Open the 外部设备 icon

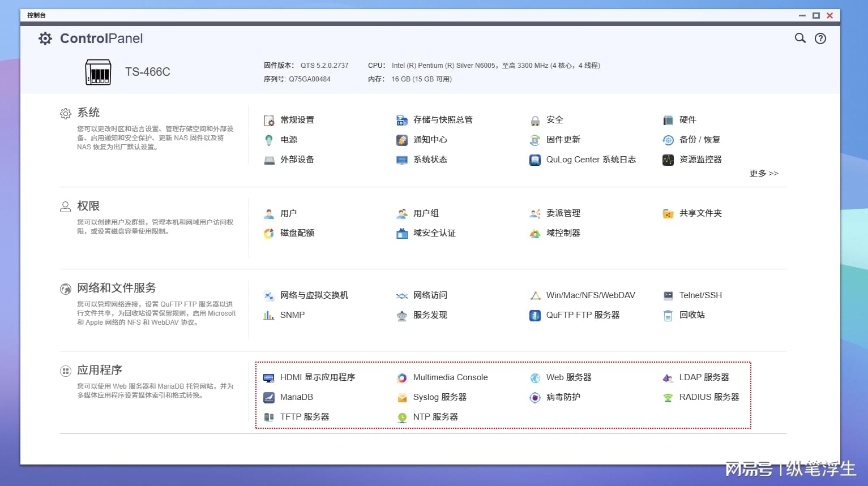point(269,160)
